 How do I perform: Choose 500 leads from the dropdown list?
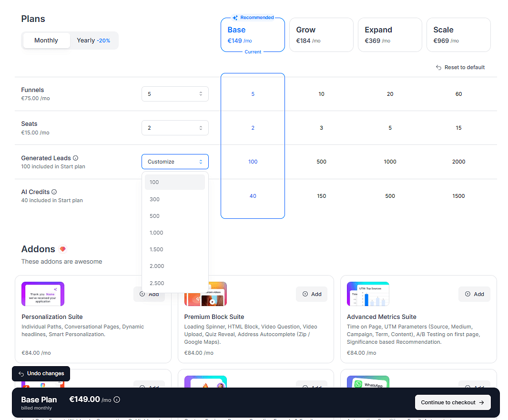[x=175, y=216]
